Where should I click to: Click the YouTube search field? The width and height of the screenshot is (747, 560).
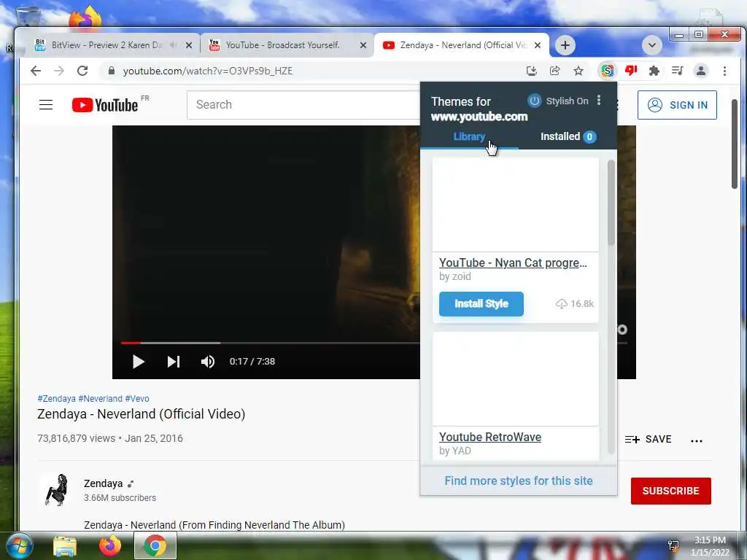[305, 105]
